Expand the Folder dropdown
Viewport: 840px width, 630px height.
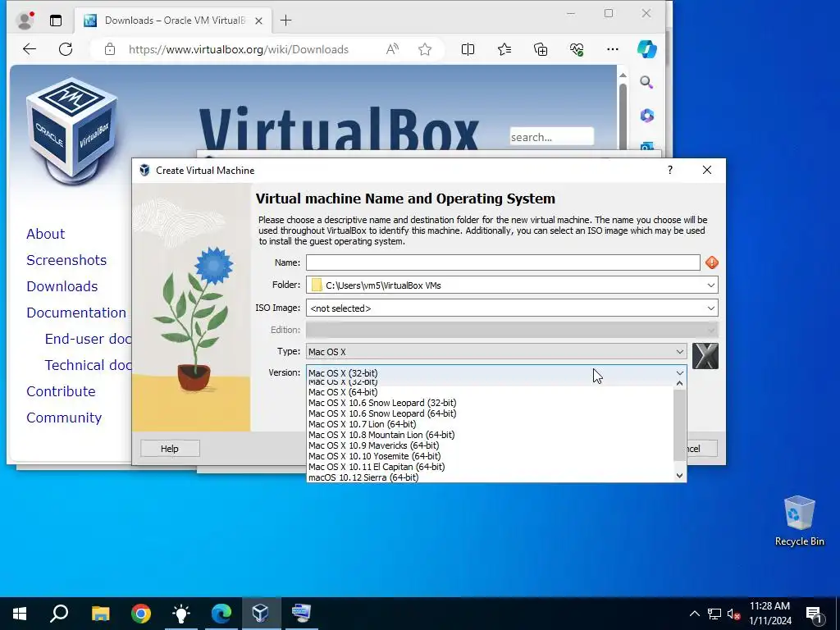pyautogui.click(x=711, y=285)
